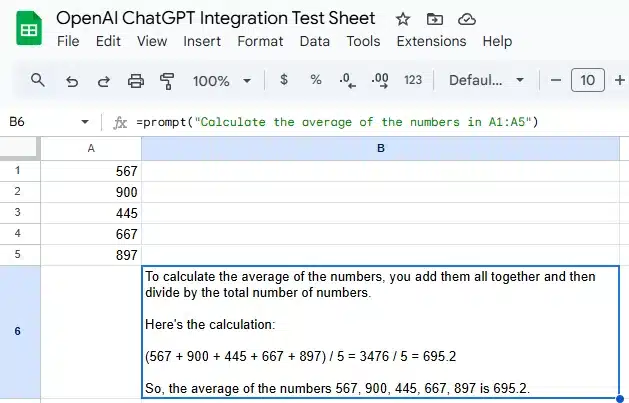The height and width of the screenshot is (403, 629).
Task: Format as currency
Action: pyautogui.click(x=284, y=79)
